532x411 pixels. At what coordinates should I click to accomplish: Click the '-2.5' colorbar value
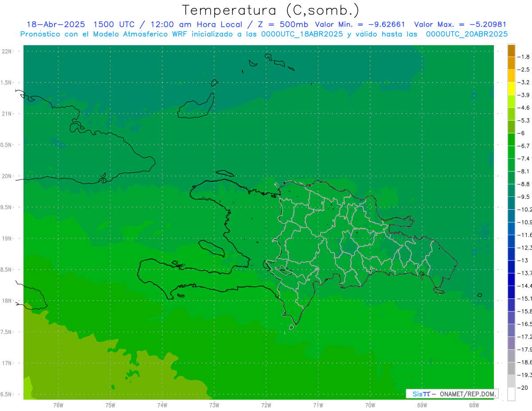pos(524,70)
